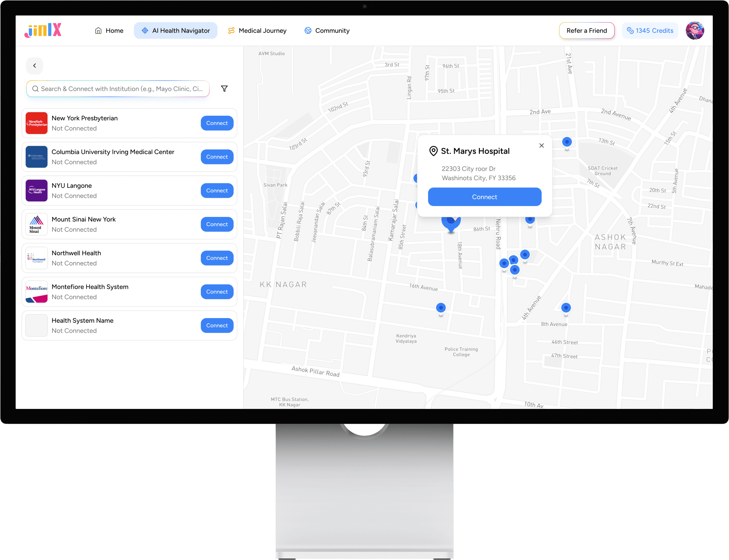Connect to St. Marys Hospital in popup
729x560 pixels.
(x=485, y=197)
